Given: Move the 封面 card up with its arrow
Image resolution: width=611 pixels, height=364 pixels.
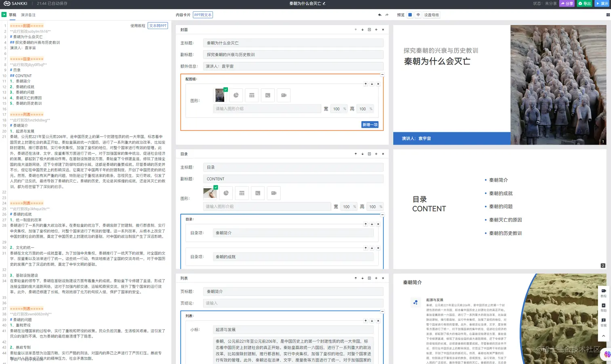Looking at the screenshot, I should pyautogui.click(x=356, y=29).
